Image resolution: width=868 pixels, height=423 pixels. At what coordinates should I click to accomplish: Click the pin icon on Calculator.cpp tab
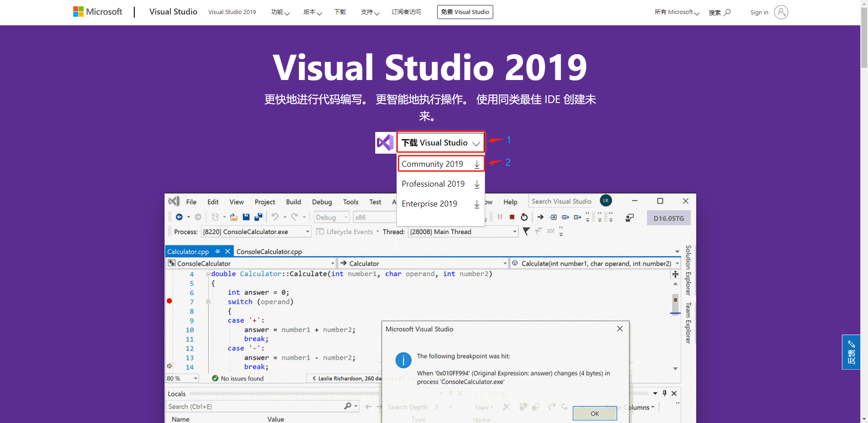click(x=217, y=251)
